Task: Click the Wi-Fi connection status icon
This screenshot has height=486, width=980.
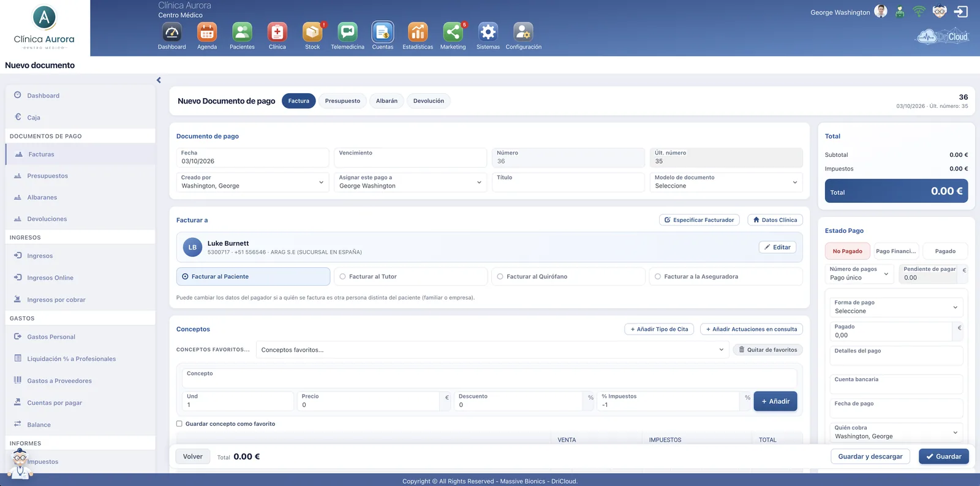Action: [x=919, y=12]
